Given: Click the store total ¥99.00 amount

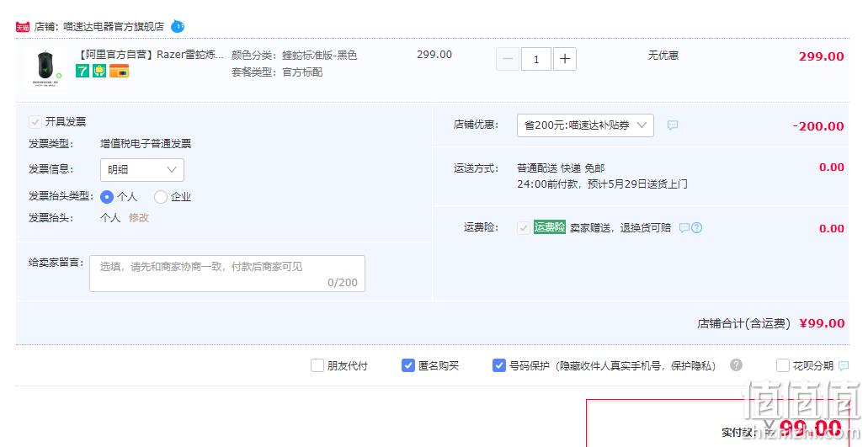Looking at the screenshot, I should (822, 323).
